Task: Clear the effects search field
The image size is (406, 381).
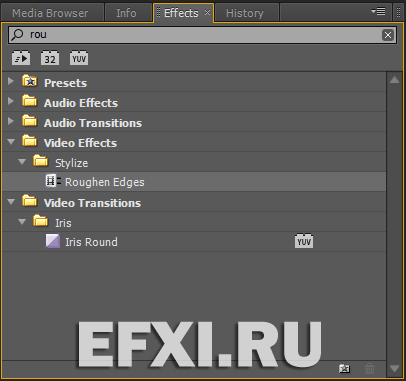Action: [388, 35]
